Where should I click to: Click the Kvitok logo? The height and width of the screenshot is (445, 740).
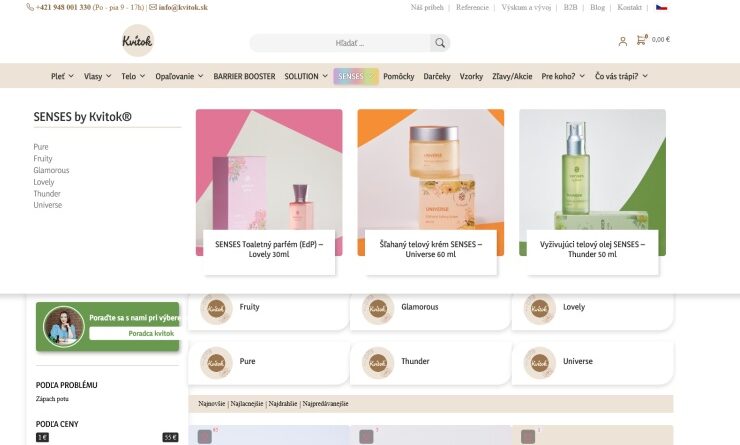tap(137, 41)
